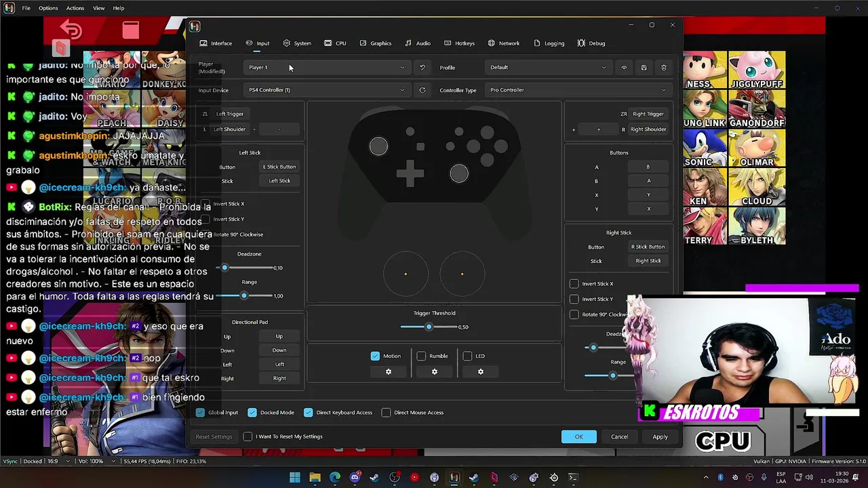Remap the D-pad Down binding button

point(279,350)
